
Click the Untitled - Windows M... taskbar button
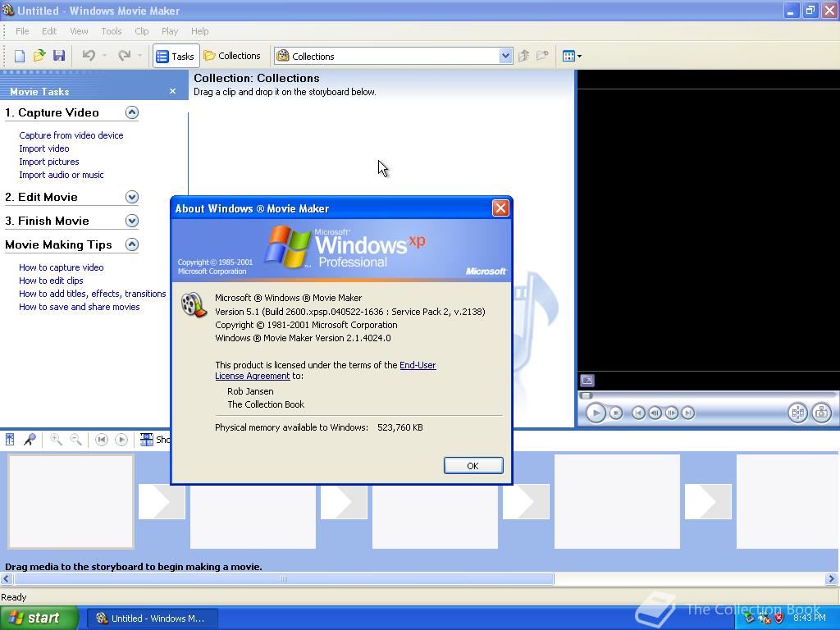pos(152,619)
